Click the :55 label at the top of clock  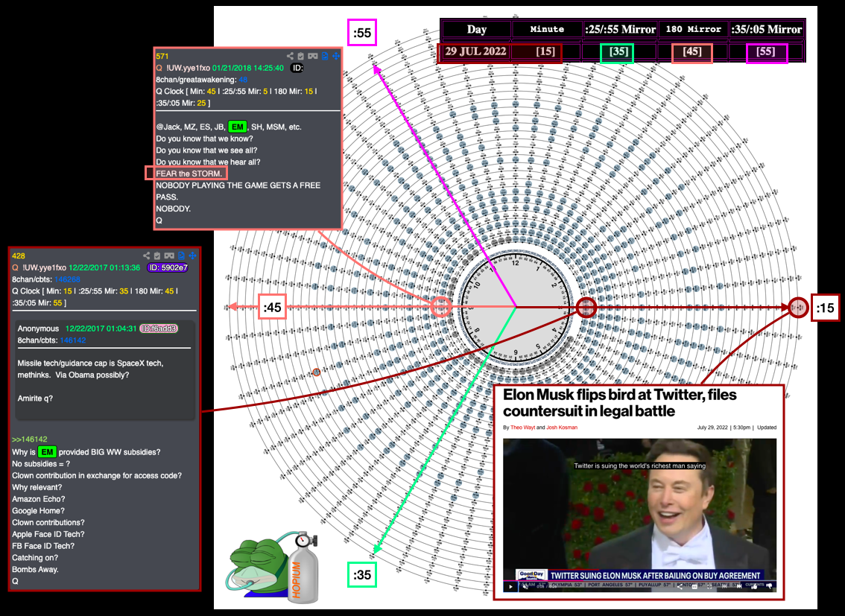[363, 33]
